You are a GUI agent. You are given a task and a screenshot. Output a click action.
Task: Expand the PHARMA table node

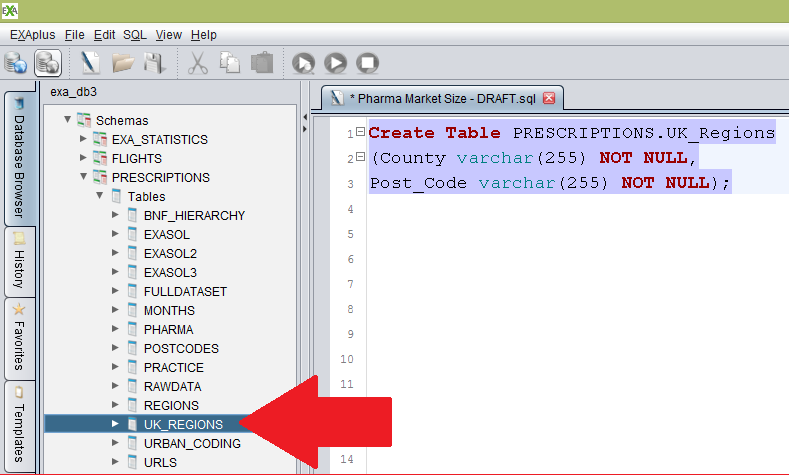point(115,329)
